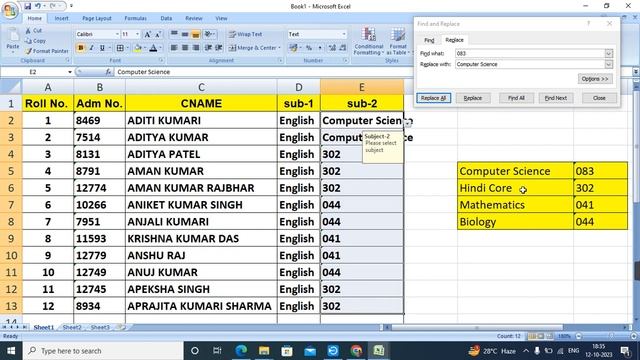Enable Wrap Text
The height and width of the screenshot is (360, 640).
tap(245, 34)
